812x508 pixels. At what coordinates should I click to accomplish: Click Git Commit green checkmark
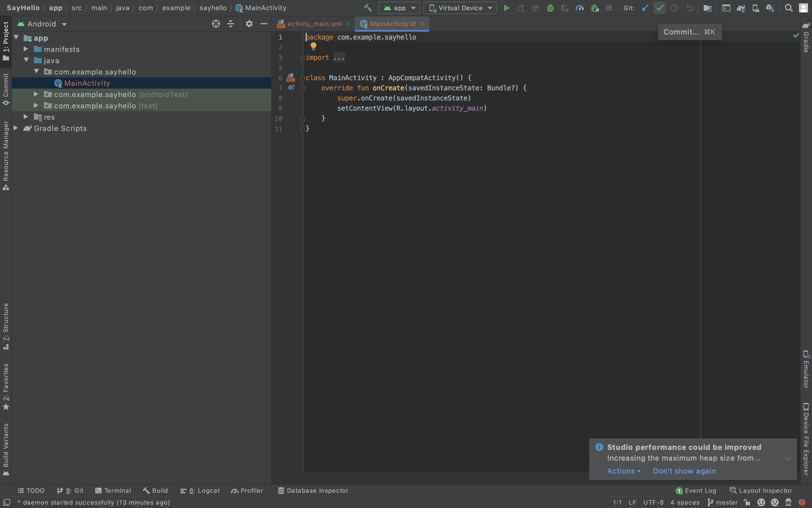click(660, 8)
